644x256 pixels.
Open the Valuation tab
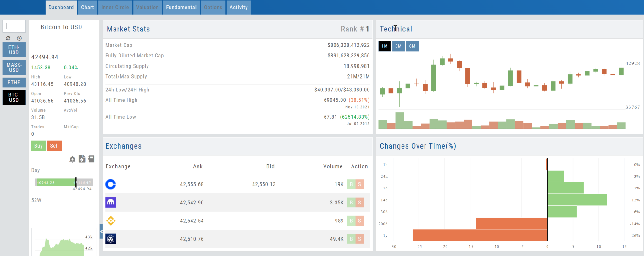pos(147,7)
